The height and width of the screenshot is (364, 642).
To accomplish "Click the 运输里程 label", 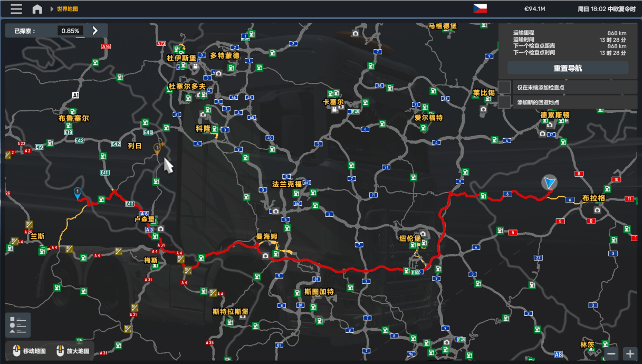I will click(523, 33).
